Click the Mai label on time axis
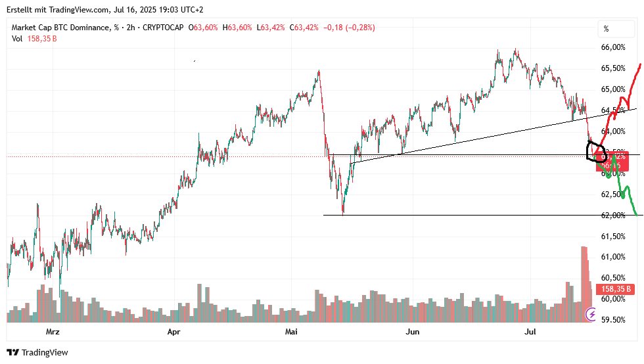 [x=291, y=332]
